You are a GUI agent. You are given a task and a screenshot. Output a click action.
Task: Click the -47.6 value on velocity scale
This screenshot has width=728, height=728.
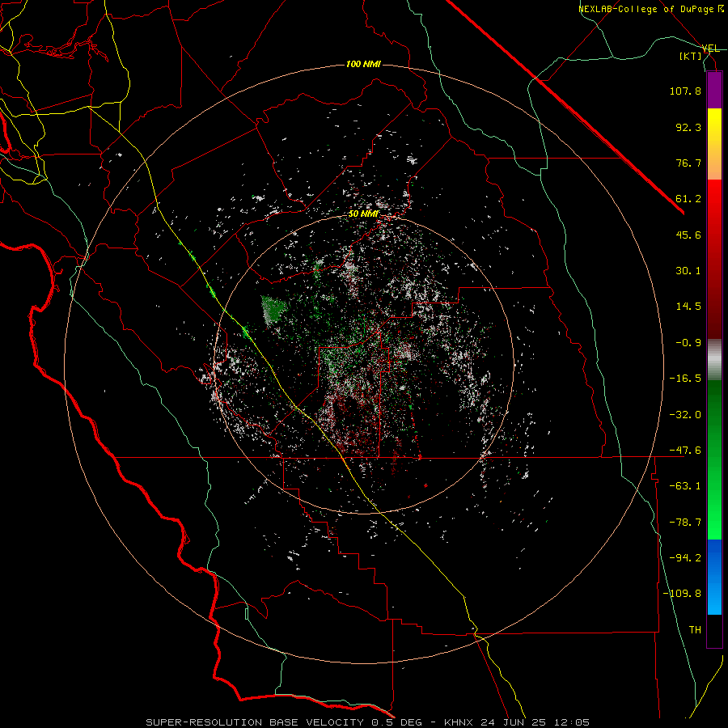coord(685,451)
